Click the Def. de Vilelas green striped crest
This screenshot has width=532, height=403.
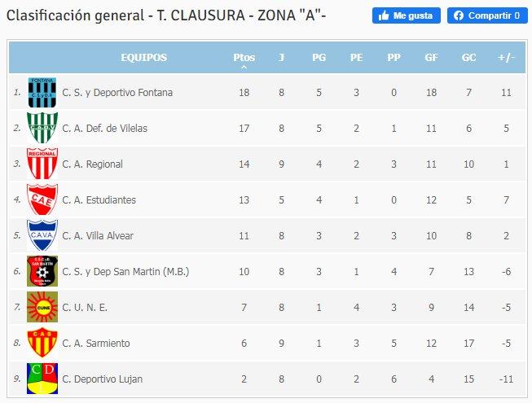tap(42, 128)
